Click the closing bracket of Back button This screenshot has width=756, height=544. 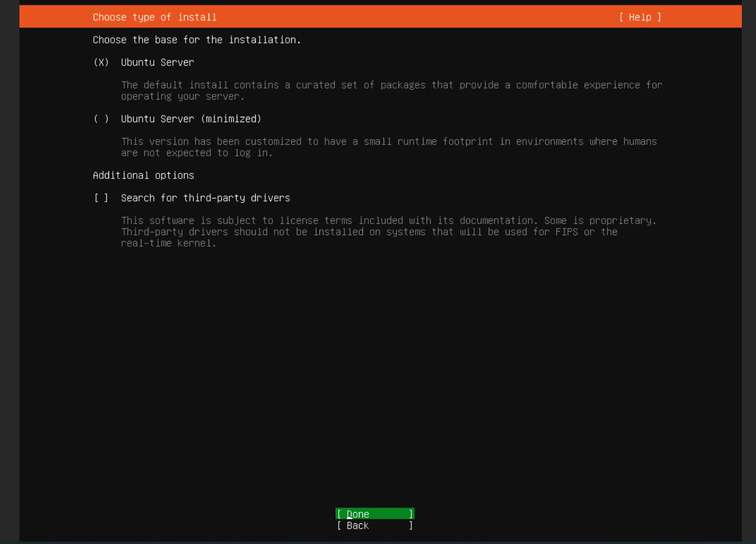tap(411, 526)
